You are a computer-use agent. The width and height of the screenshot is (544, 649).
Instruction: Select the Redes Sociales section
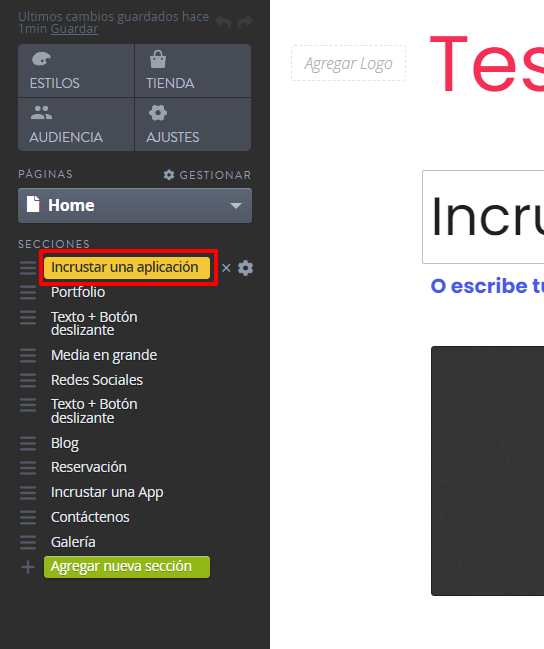pos(97,380)
